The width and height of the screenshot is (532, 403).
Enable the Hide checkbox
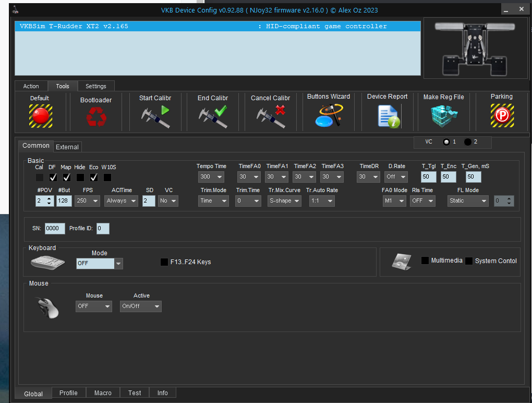pyautogui.click(x=80, y=177)
